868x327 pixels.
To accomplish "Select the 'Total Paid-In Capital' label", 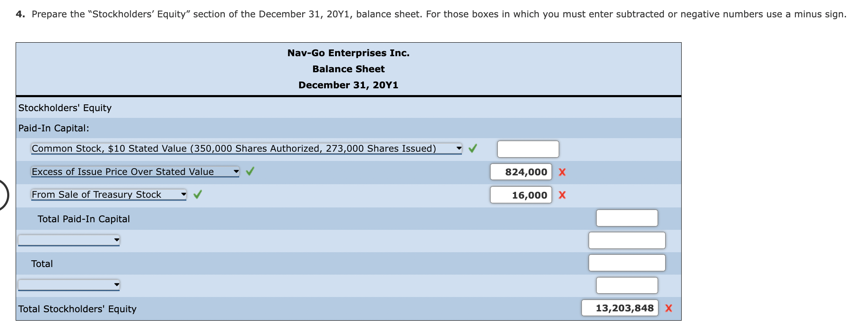I will point(84,219).
